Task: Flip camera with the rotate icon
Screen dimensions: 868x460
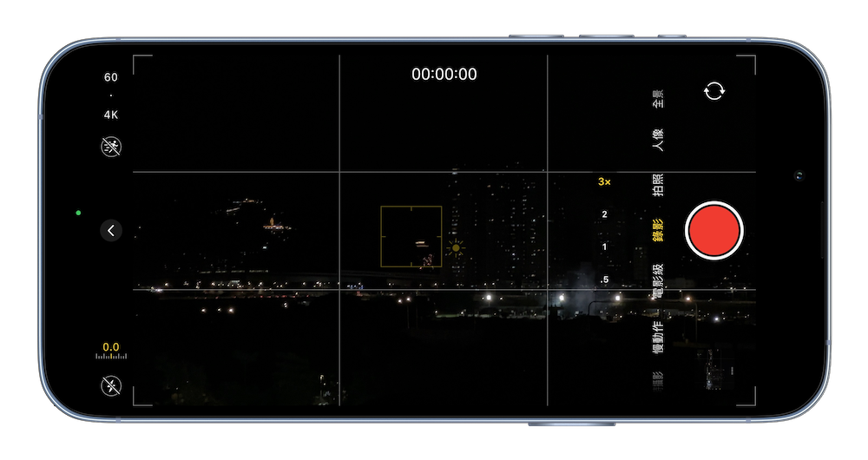Action: pos(715,91)
